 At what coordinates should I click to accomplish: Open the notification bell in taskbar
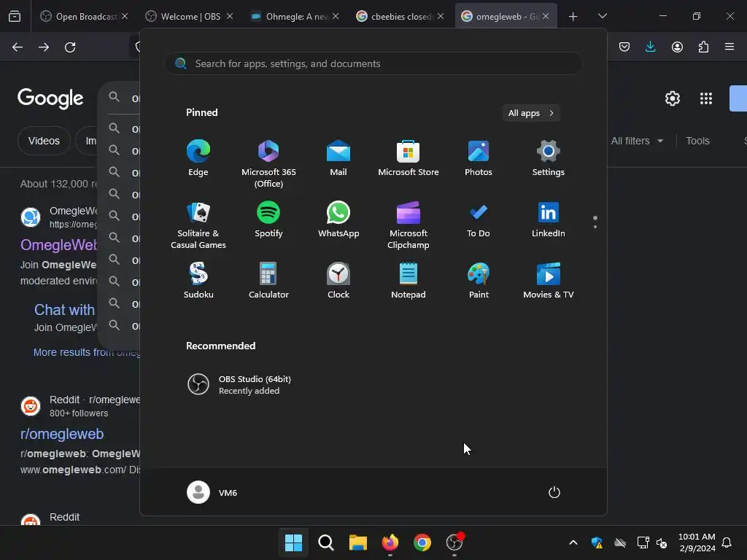(x=727, y=542)
